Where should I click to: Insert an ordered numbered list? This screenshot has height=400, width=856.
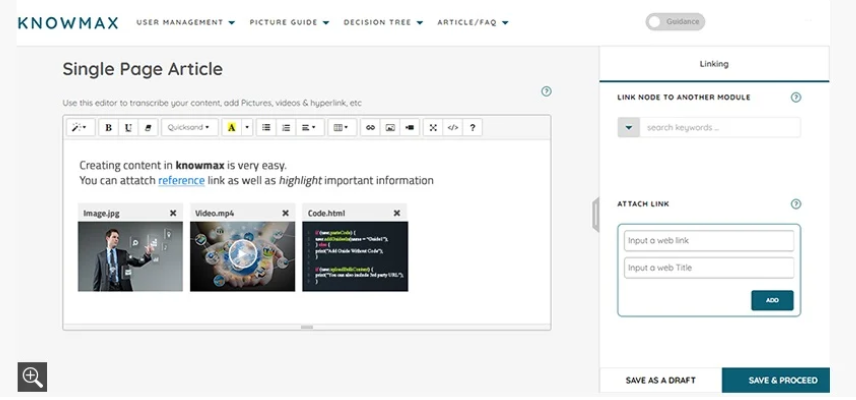286,128
